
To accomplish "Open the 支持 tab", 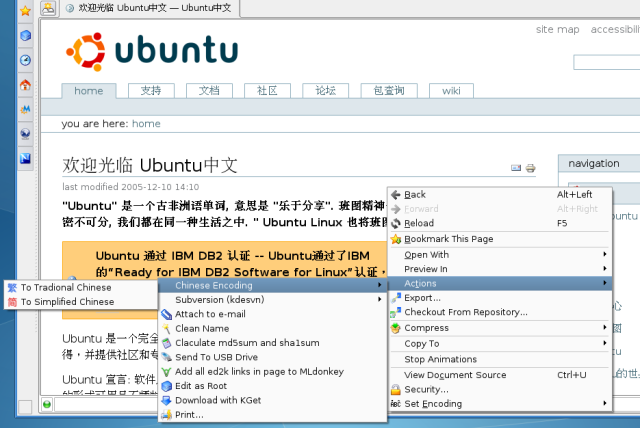I will 151,91.
